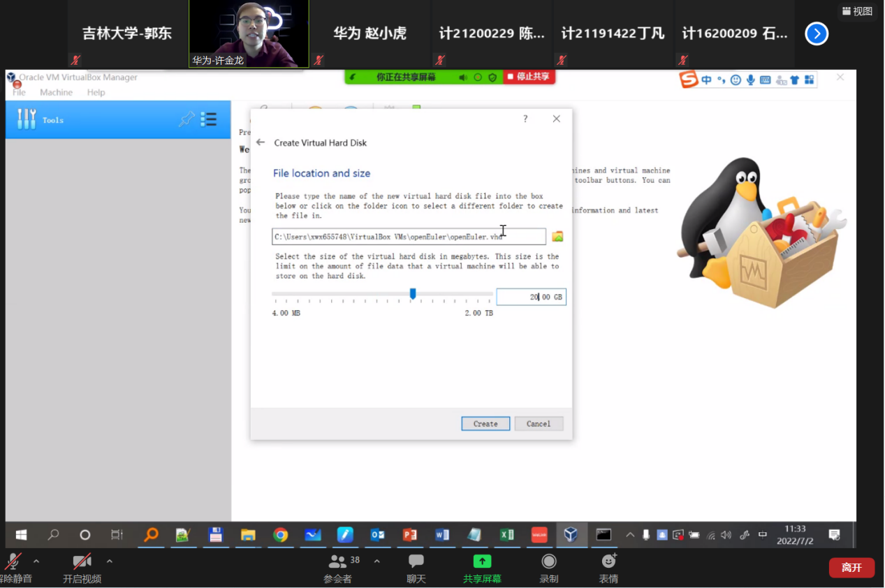Click the VirtualBox icon in the taskbar

tap(571, 535)
